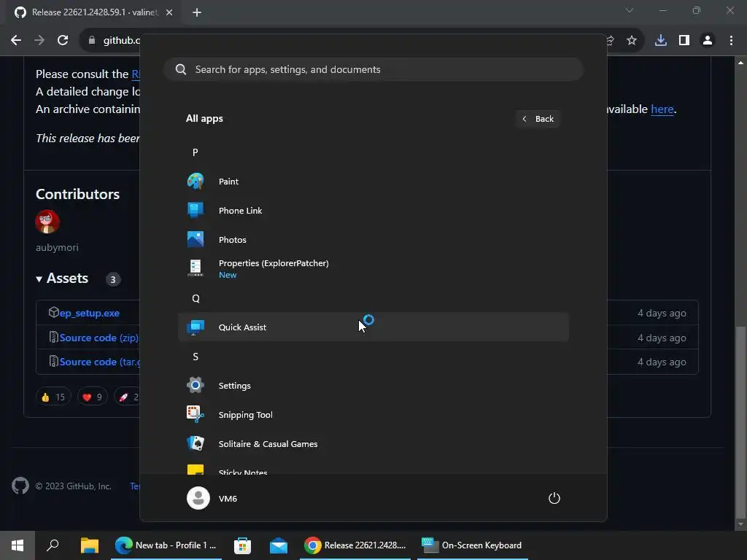The width and height of the screenshot is (747, 560).
Task: Open the Settings app
Action: [373, 386]
